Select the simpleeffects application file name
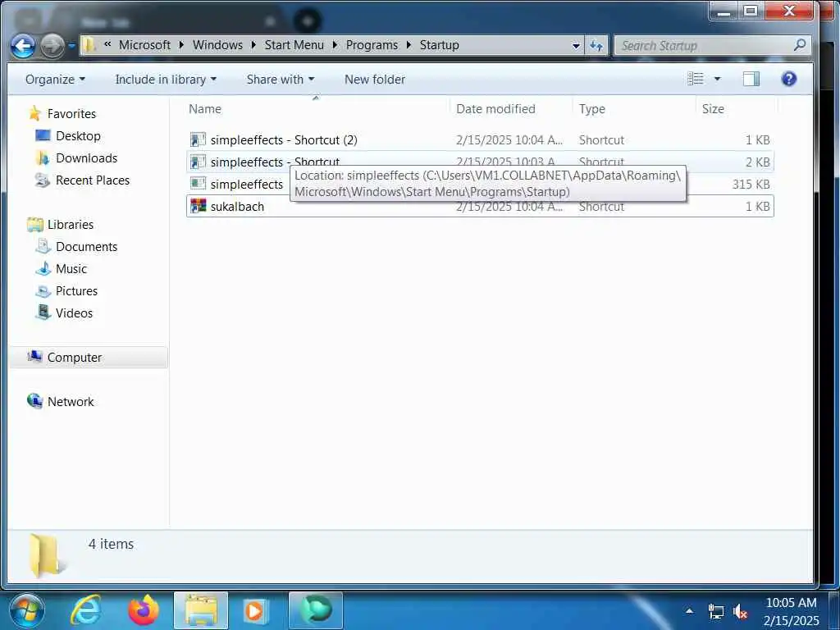The height and width of the screenshot is (630, 840). pos(247,185)
